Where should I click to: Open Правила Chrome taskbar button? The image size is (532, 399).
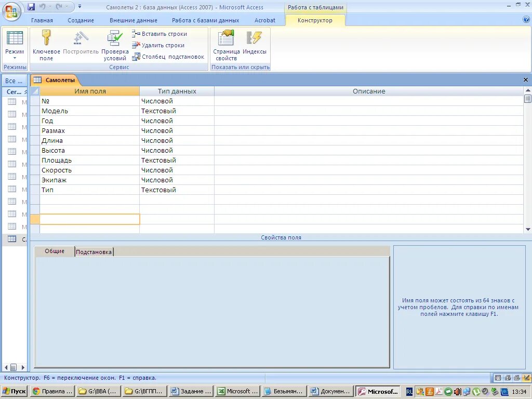52,391
